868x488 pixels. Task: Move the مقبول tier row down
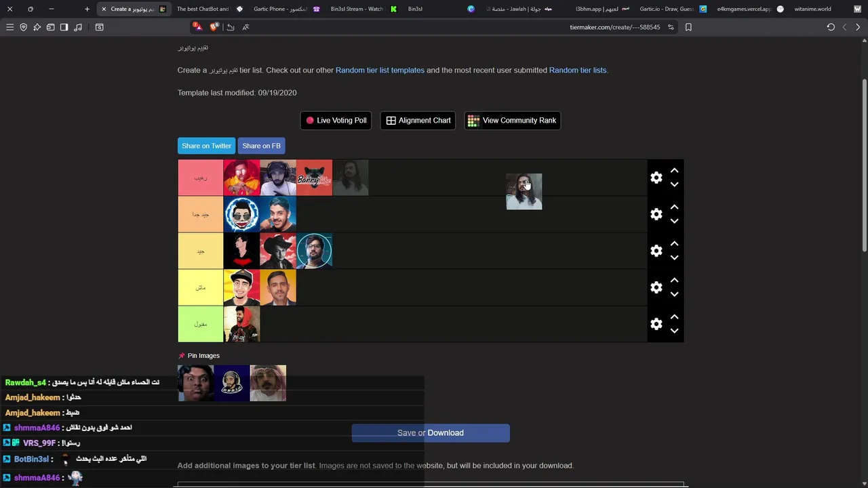point(674,331)
